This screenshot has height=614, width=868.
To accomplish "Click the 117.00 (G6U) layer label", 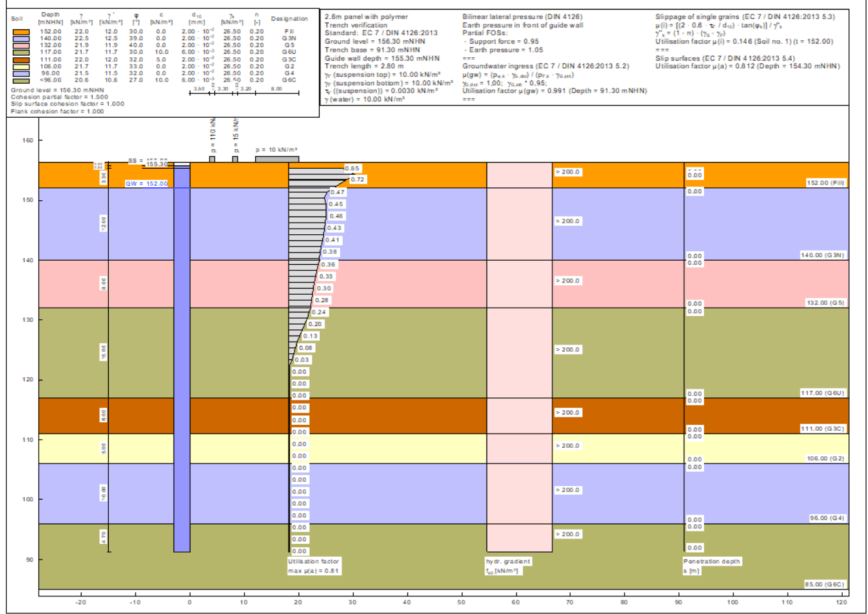I will tap(822, 393).
